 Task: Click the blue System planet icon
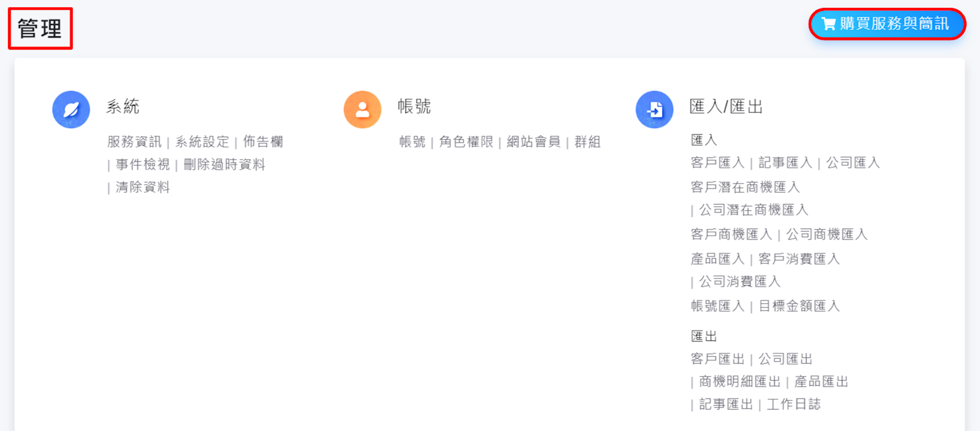71,110
